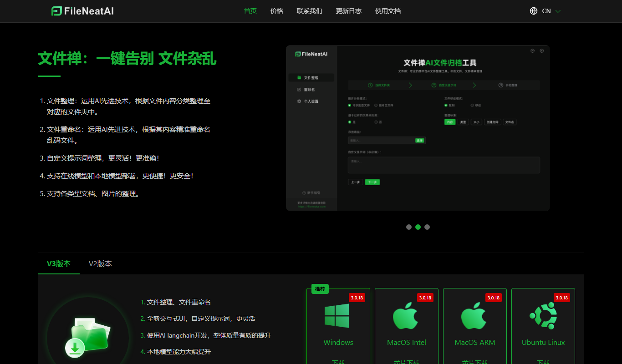Click the green chevron next to CN

558,11
